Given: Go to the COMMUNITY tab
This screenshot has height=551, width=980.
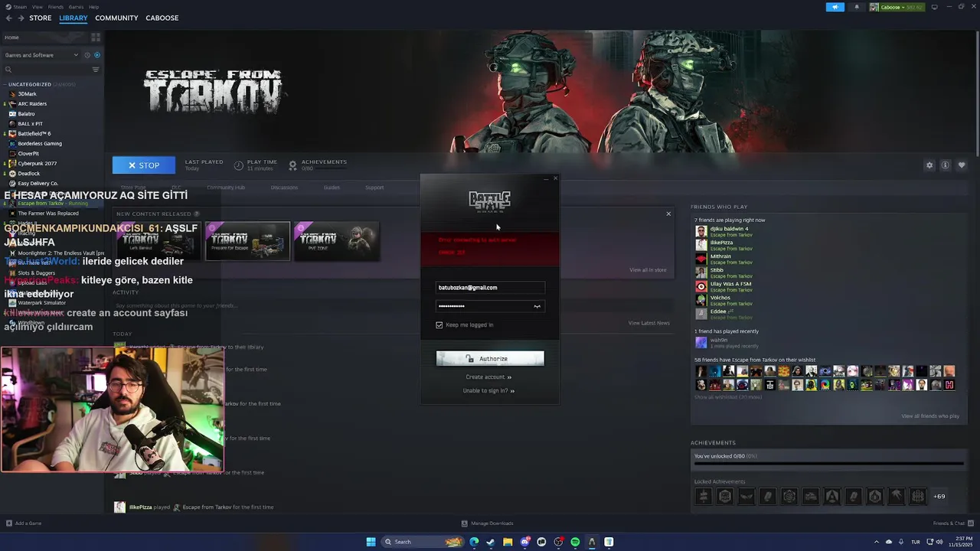Looking at the screenshot, I should pyautogui.click(x=116, y=18).
